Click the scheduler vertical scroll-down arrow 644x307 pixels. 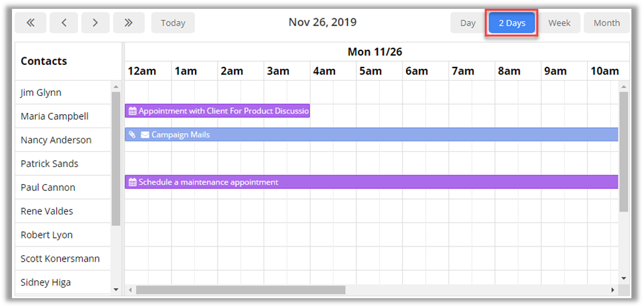click(x=624, y=278)
